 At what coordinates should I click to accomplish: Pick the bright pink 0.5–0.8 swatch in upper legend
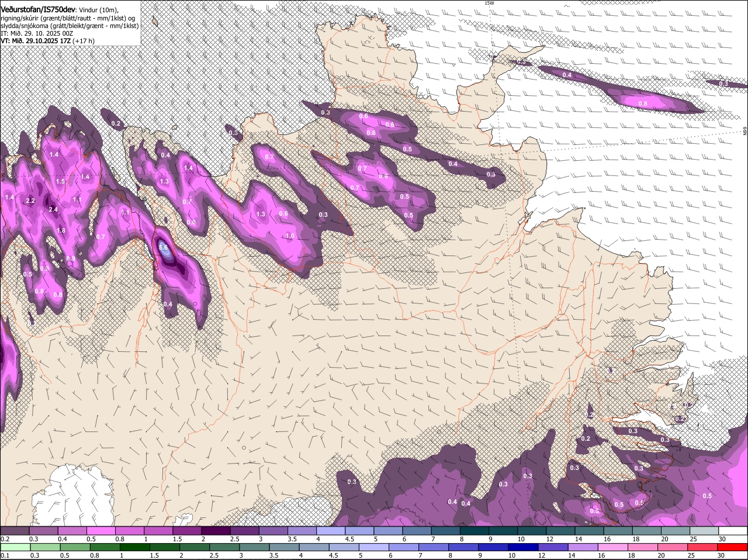101,531
